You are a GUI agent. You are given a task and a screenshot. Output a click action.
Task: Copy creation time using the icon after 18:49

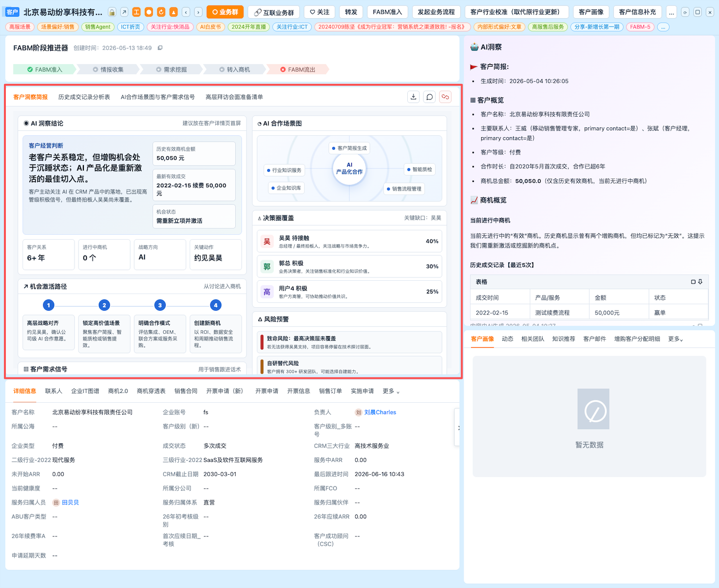[x=160, y=48]
